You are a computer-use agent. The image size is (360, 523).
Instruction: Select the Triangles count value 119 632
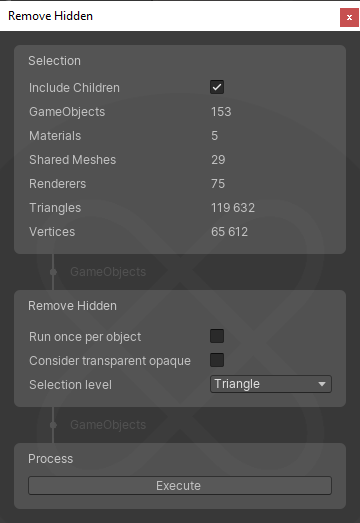(233, 208)
